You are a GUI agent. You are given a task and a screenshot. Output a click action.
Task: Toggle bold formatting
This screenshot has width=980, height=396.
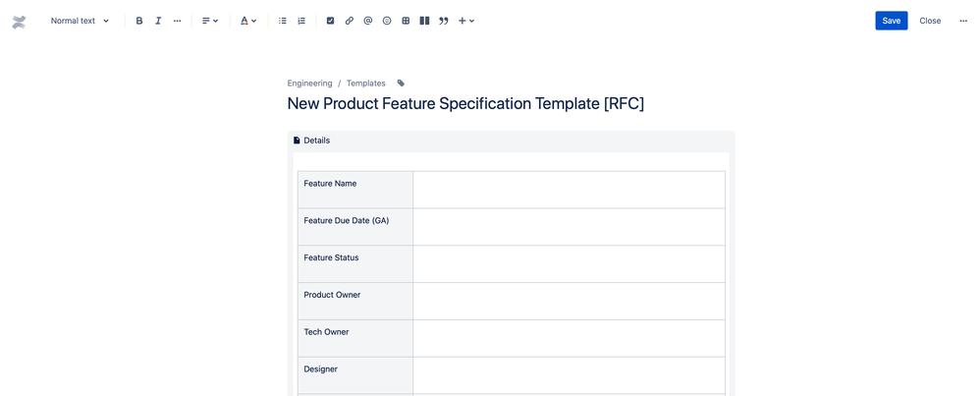click(x=139, y=21)
